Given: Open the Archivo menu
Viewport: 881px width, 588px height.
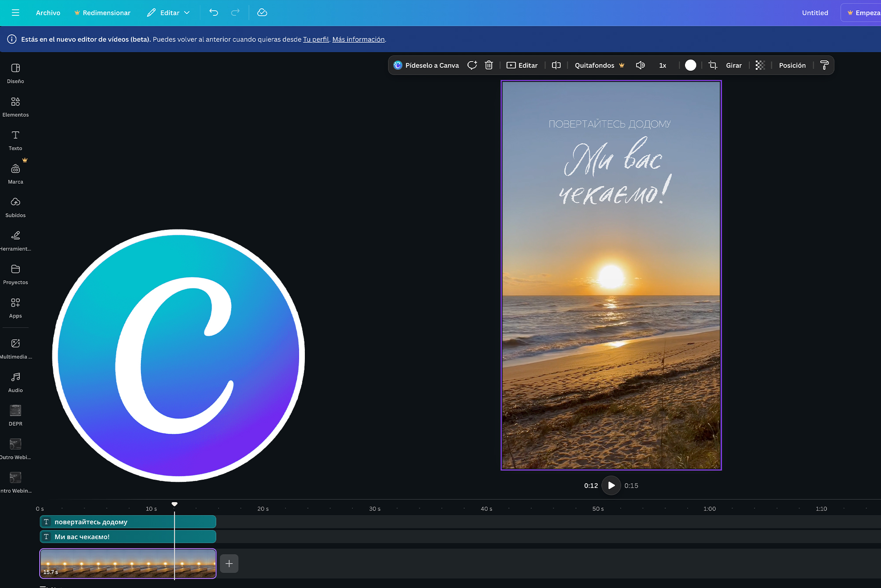Looking at the screenshot, I should tap(48, 13).
